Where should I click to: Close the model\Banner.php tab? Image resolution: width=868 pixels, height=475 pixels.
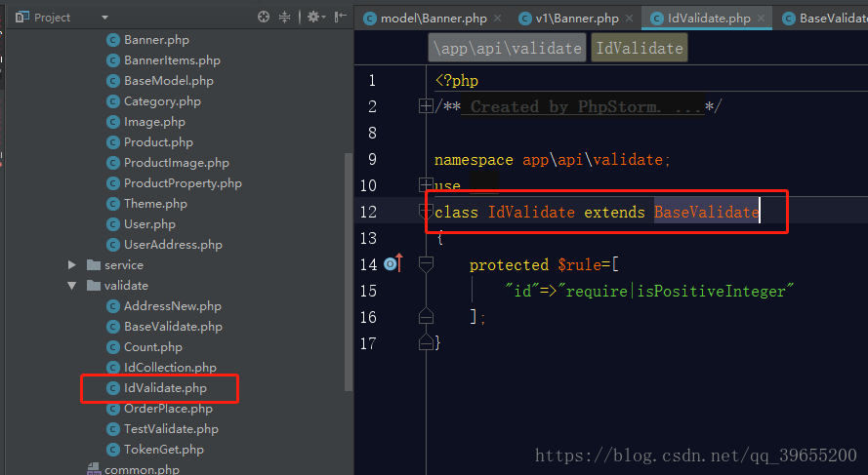tap(497, 19)
